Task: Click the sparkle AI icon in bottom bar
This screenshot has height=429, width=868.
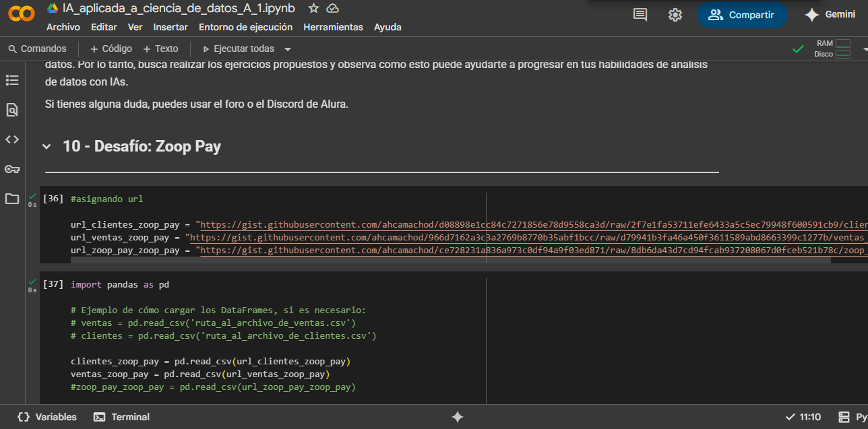Action: [458, 417]
